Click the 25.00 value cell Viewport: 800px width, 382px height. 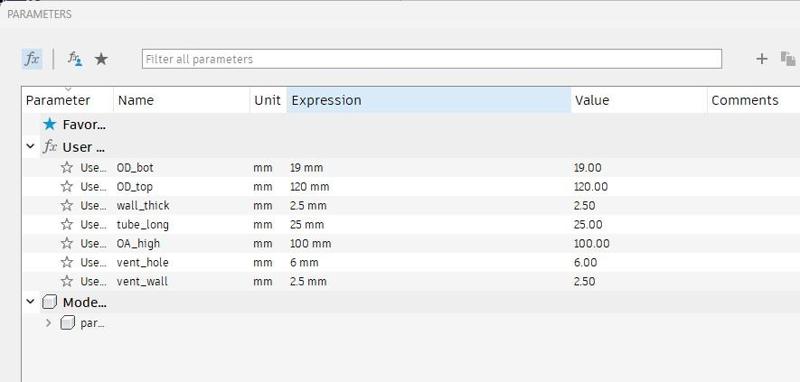[588, 224]
